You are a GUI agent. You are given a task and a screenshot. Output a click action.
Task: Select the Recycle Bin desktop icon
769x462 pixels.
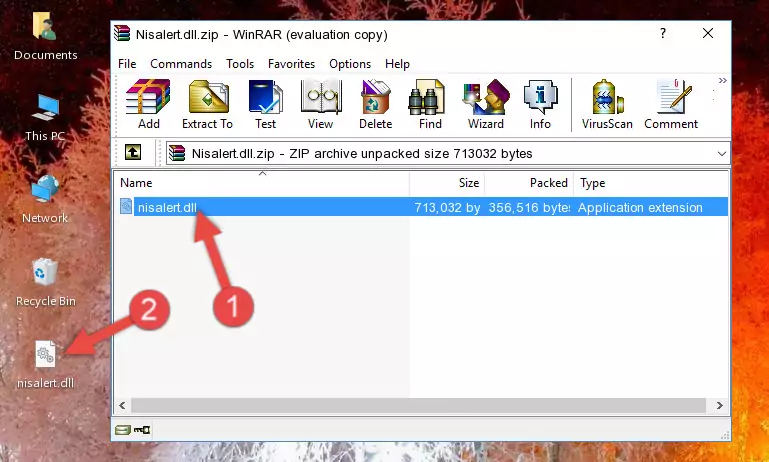46,283
